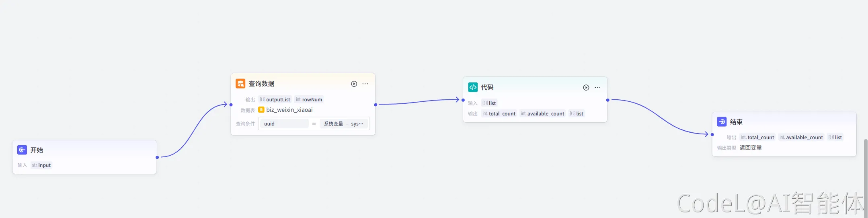Click the Start node icon

pyautogui.click(x=22, y=150)
